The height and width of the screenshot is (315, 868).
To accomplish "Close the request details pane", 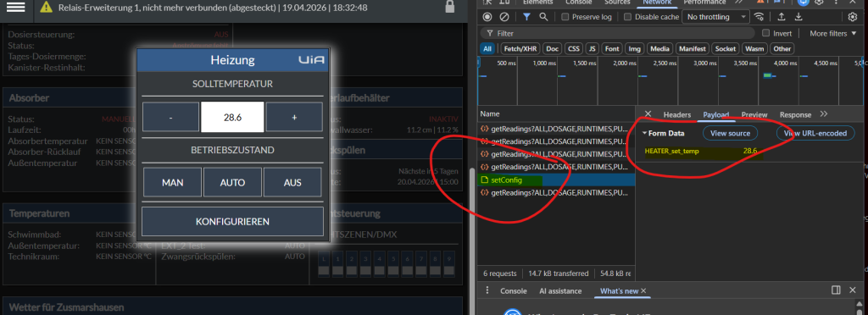I will (648, 114).
